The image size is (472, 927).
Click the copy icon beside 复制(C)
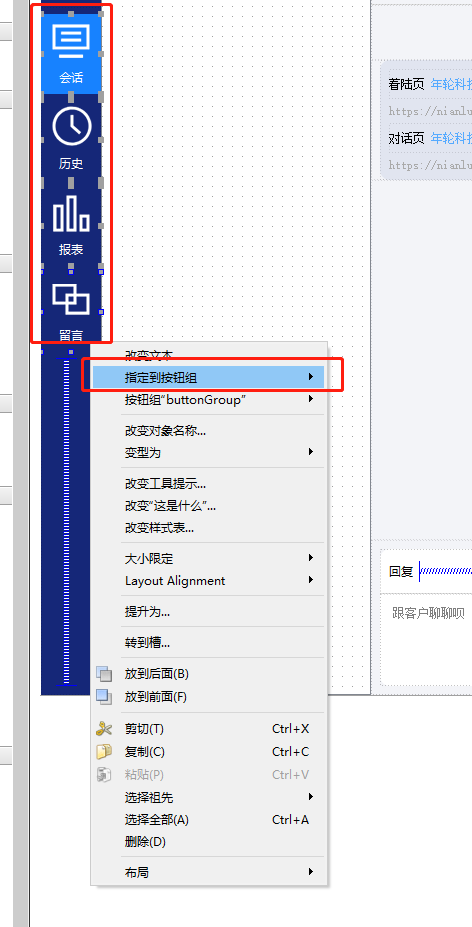pos(104,751)
